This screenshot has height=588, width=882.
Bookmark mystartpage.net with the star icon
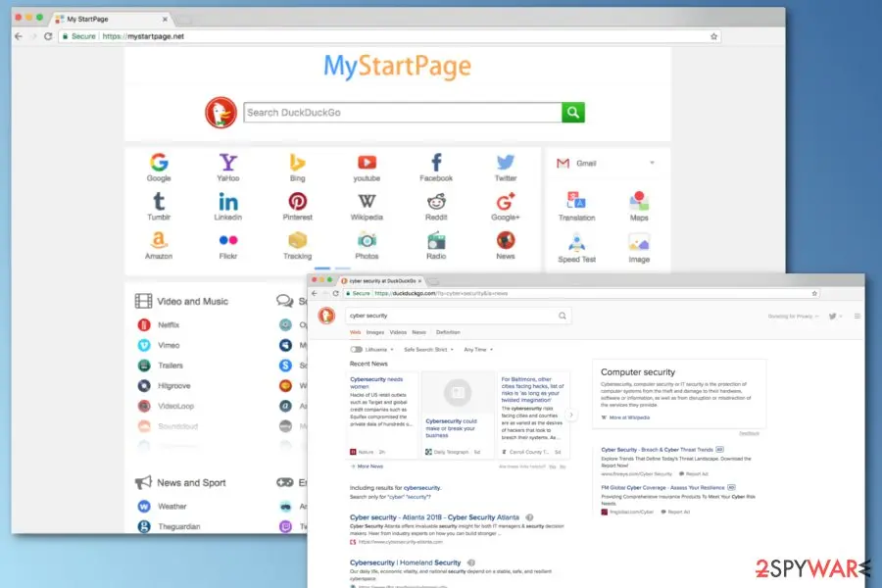click(713, 36)
